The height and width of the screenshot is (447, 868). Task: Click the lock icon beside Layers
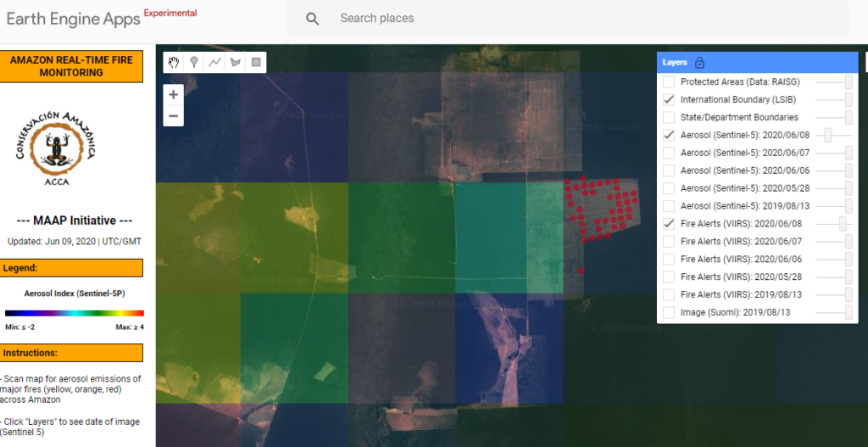699,63
